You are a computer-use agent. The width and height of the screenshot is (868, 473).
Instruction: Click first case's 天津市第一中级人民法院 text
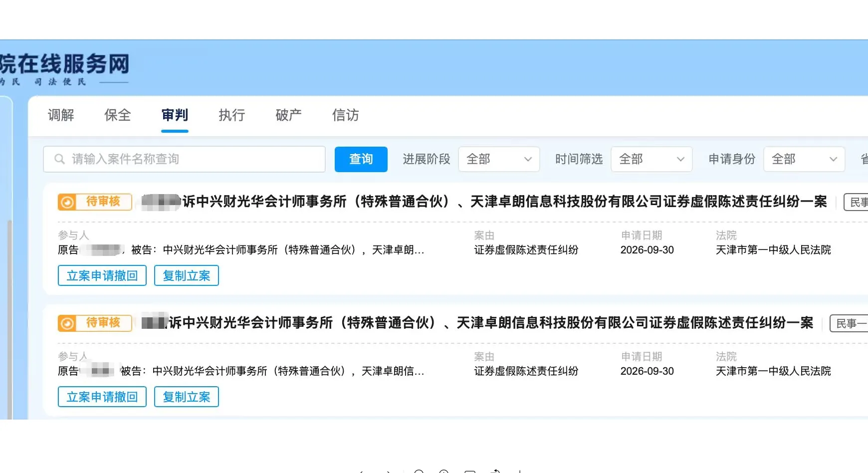773,250
